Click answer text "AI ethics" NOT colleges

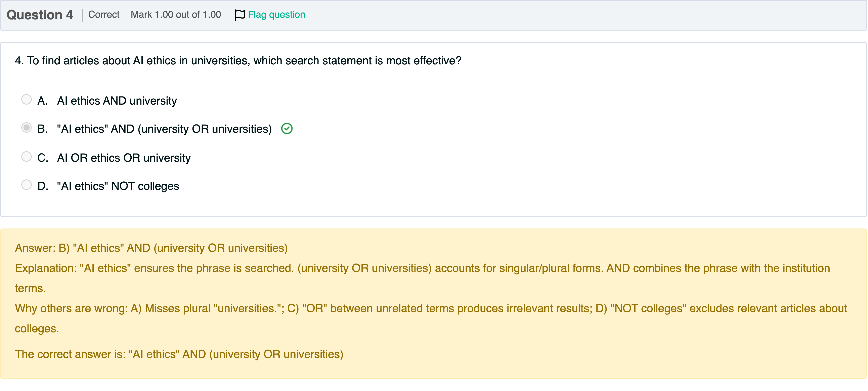tap(118, 186)
